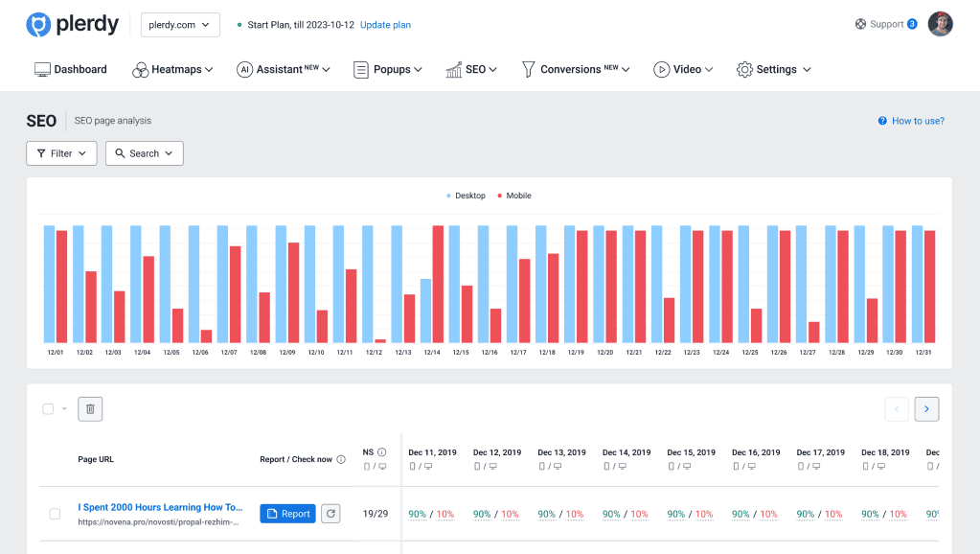Open the plerdy.com domain selector
This screenshot has width=980, height=554.
coord(180,25)
